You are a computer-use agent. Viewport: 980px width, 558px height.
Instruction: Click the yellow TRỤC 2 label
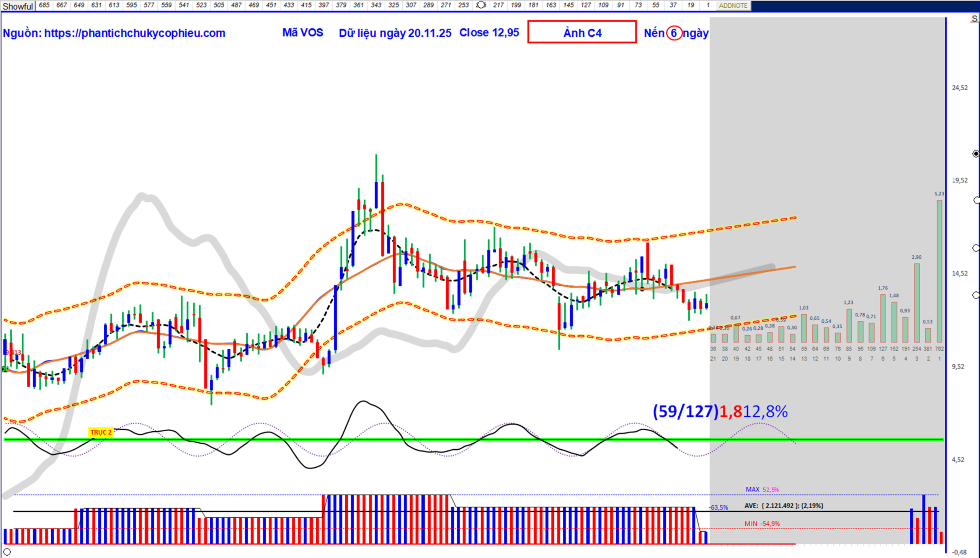(101, 432)
